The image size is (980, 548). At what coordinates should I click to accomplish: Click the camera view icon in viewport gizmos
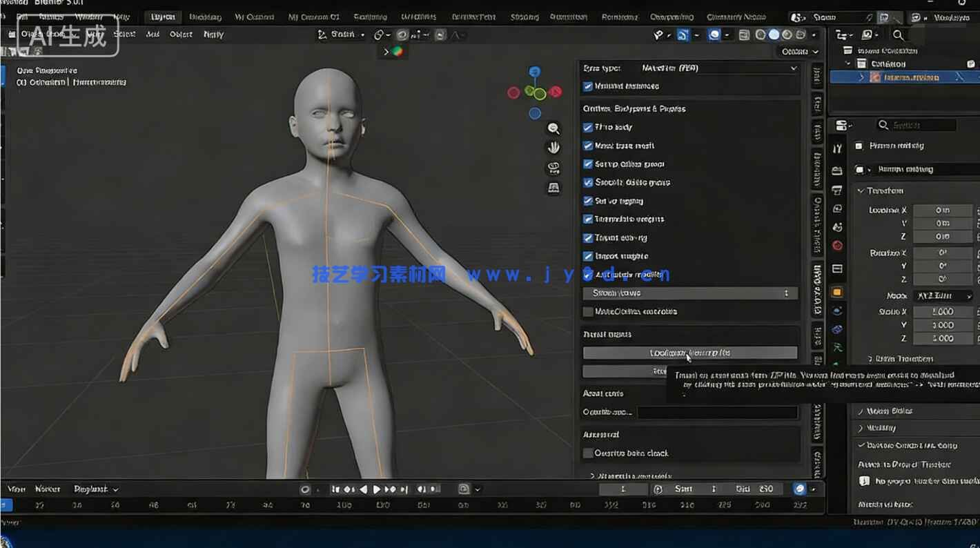point(553,168)
